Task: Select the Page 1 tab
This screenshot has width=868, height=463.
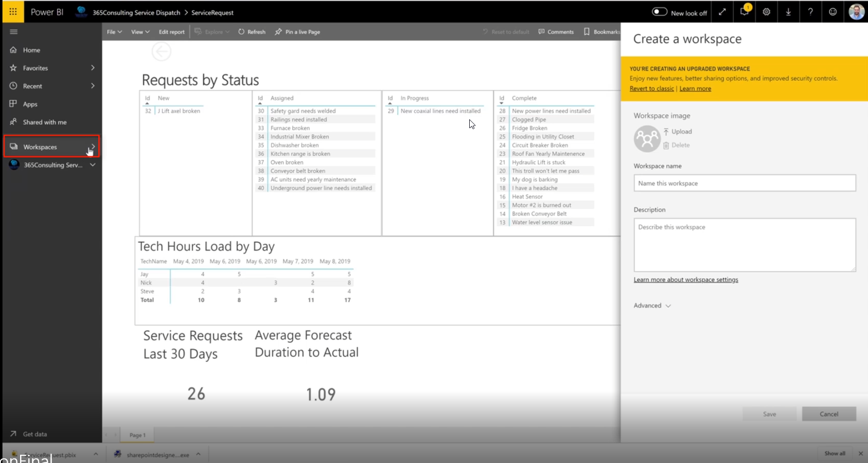Action: tap(137, 435)
